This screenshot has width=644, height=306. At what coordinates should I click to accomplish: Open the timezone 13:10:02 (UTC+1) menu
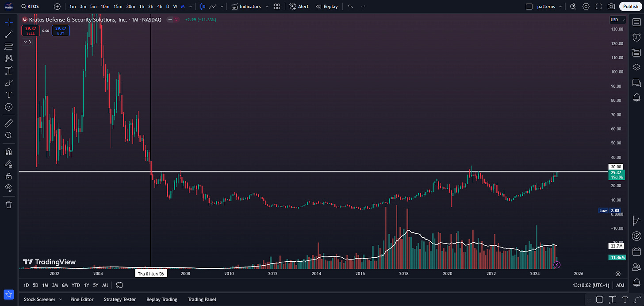tap(591, 285)
